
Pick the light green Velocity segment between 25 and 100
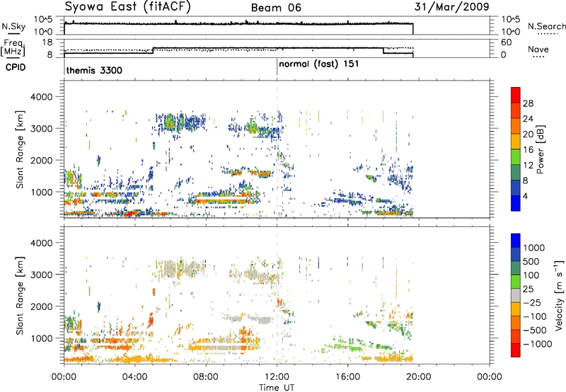click(516, 282)
